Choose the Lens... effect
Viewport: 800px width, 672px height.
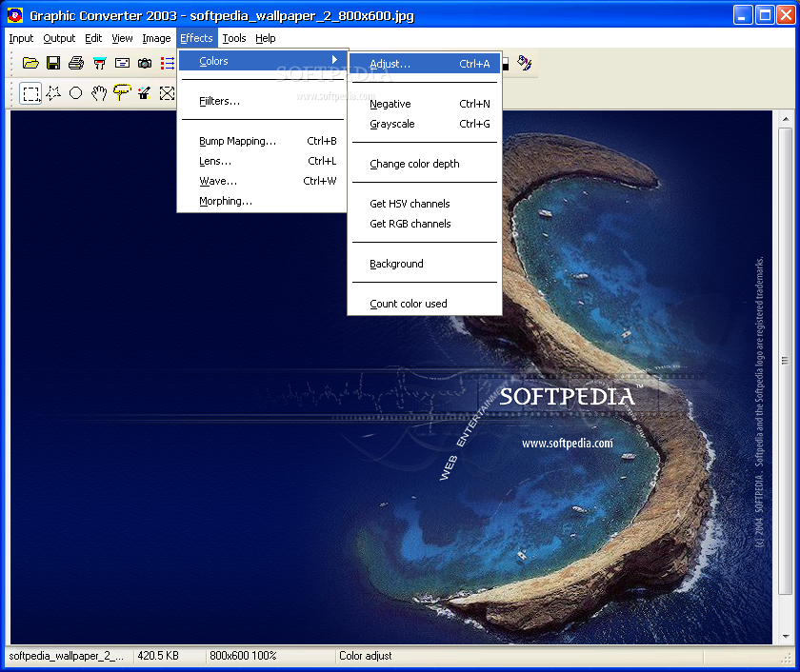[x=261, y=161]
